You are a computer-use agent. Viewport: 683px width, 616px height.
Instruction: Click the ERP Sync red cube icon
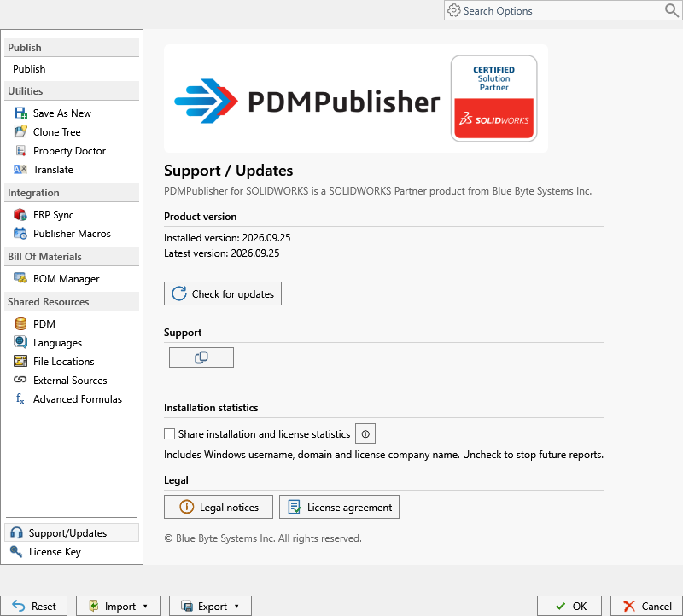(x=20, y=215)
